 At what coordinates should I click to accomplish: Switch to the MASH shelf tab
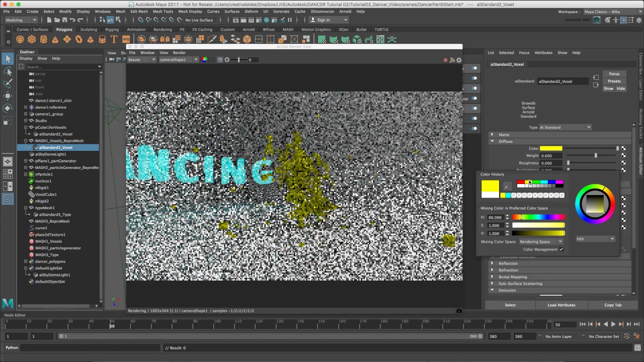(288, 29)
